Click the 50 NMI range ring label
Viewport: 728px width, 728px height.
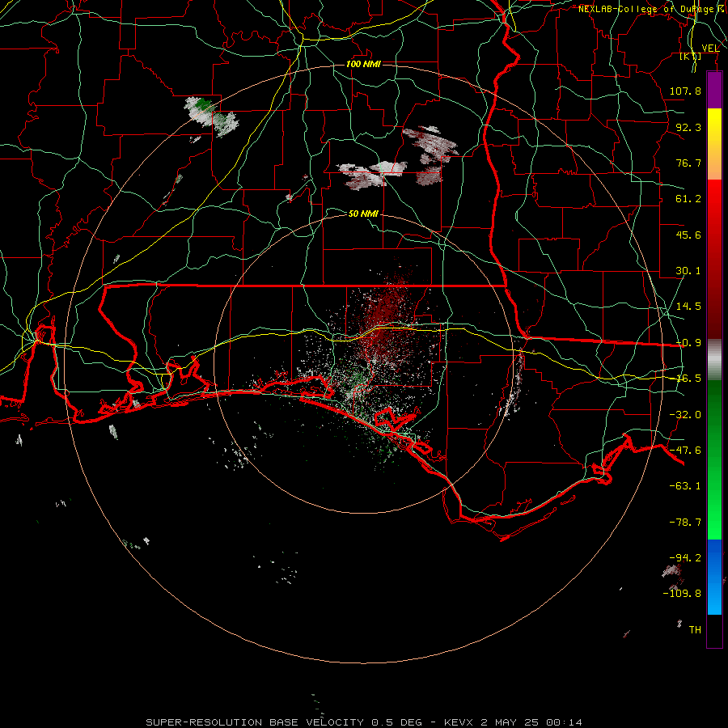pos(363,214)
